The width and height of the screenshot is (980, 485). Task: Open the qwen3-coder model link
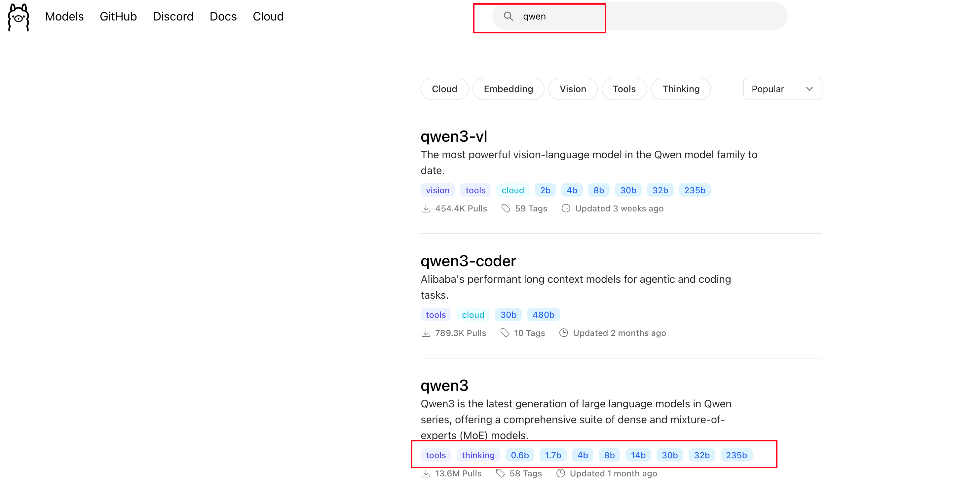[x=468, y=261]
